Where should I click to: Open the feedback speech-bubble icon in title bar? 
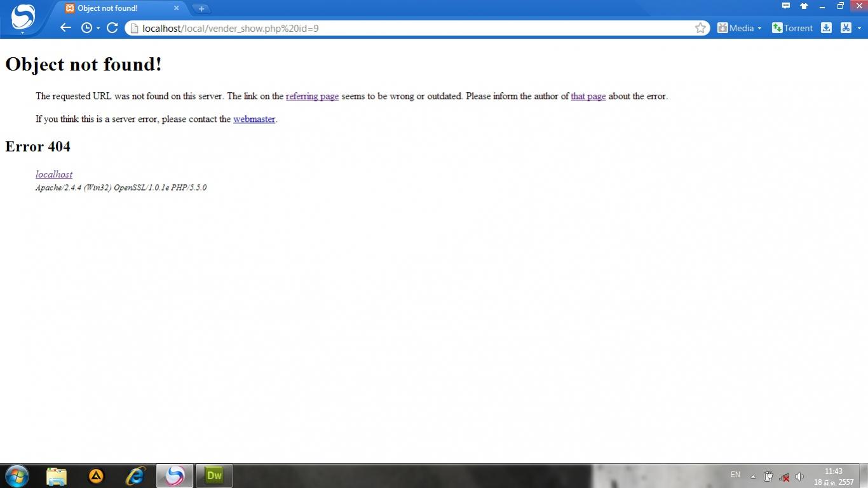coord(786,6)
